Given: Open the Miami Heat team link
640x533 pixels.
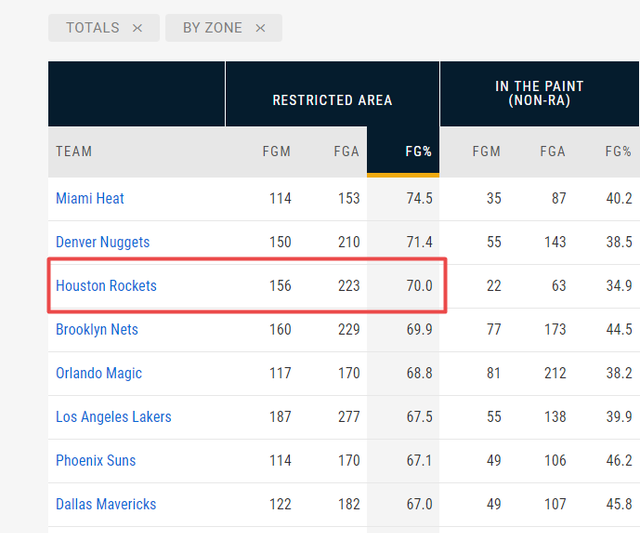Looking at the screenshot, I should pos(90,198).
